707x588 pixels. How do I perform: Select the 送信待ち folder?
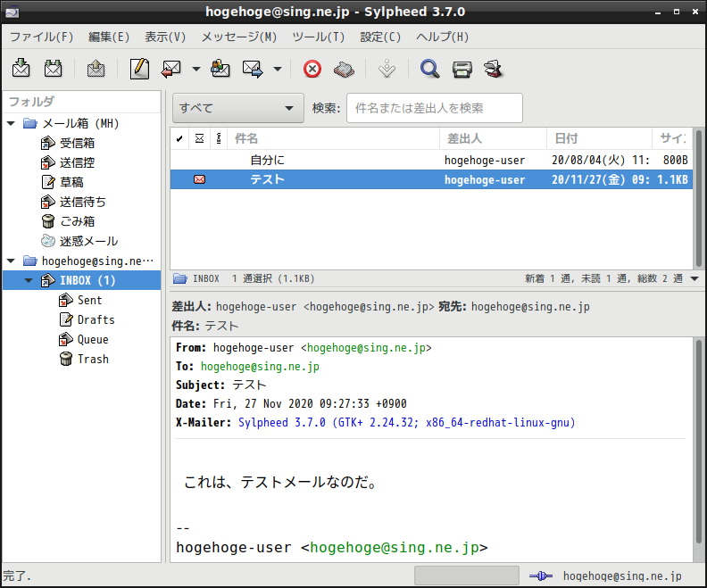point(82,202)
